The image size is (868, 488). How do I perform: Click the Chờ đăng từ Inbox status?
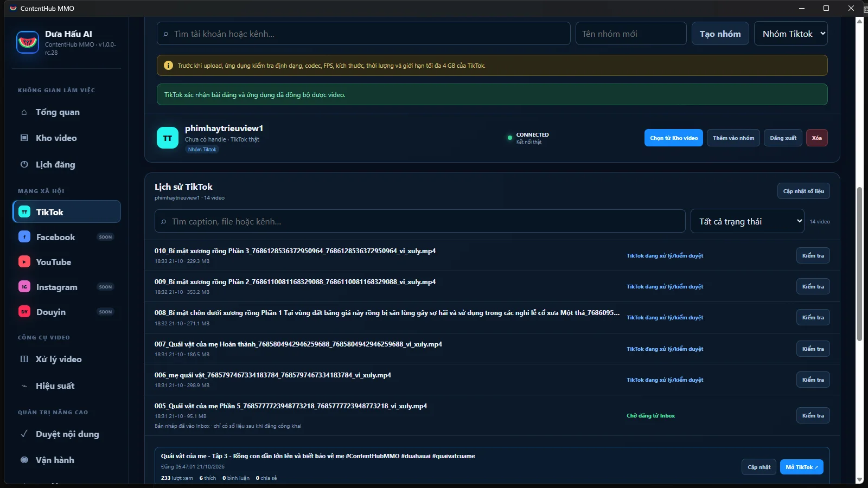coord(651,416)
